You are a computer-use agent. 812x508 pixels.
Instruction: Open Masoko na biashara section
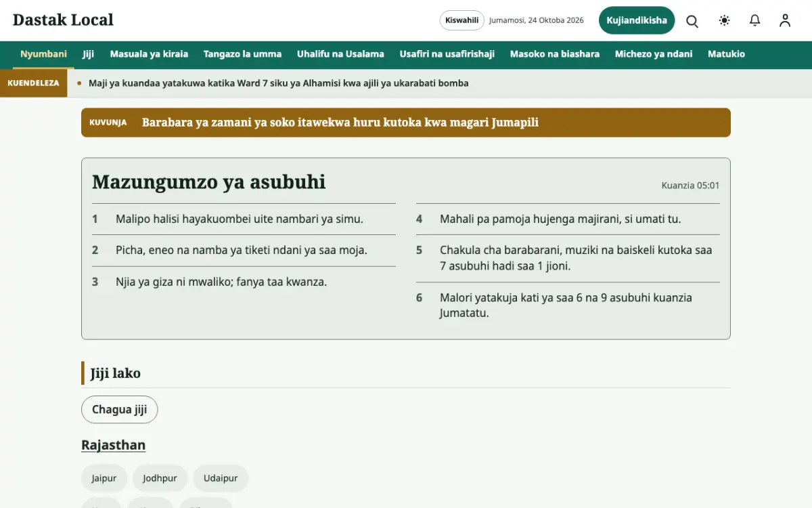pos(555,54)
